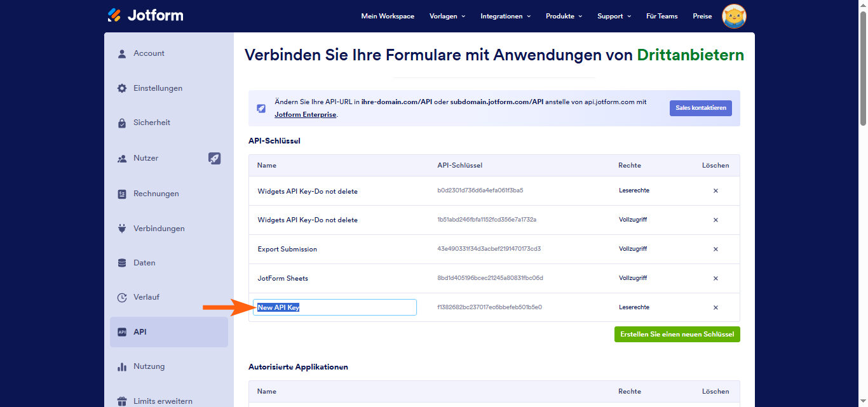Delete the JotForm Sheets key

coord(715,278)
